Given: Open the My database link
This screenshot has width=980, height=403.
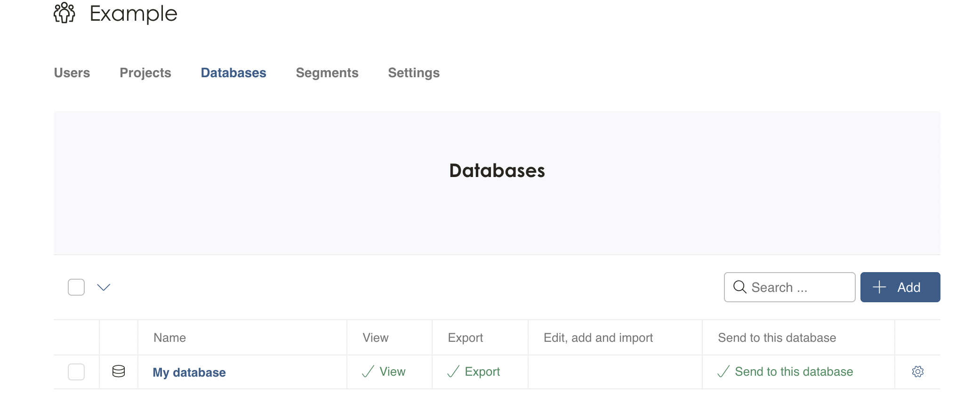Looking at the screenshot, I should coord(189,372).
